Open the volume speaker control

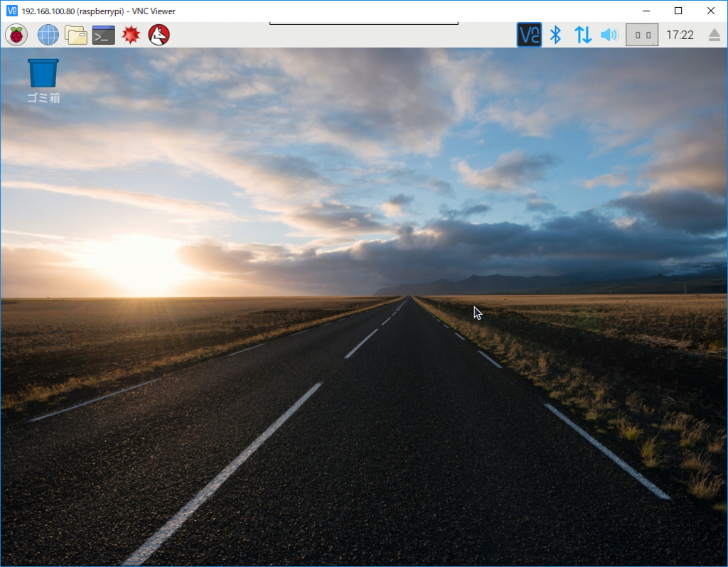tap(609, 35)
